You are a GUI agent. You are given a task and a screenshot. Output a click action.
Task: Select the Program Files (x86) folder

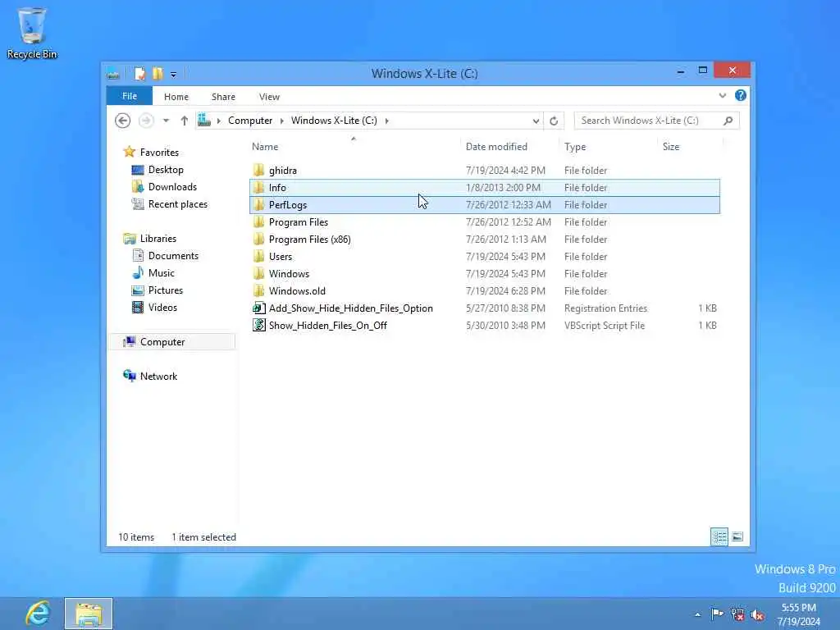(x=485, y=240)
